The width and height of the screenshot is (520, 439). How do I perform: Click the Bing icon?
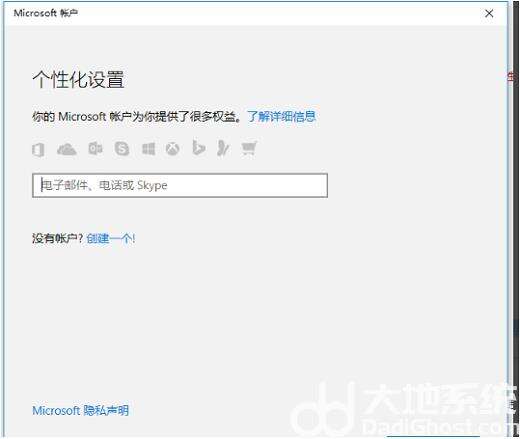click(199, 148)
